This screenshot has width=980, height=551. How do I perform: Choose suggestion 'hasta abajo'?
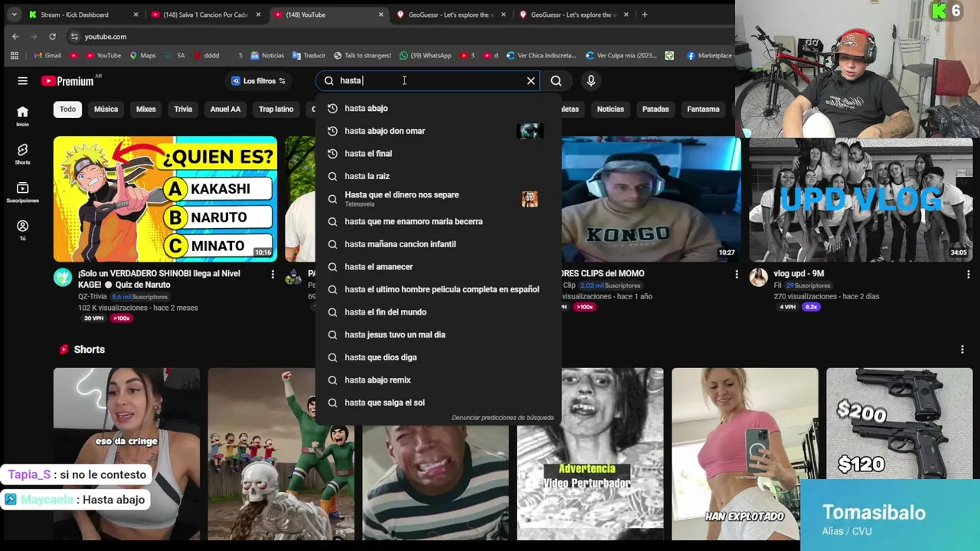click(437, 108)
